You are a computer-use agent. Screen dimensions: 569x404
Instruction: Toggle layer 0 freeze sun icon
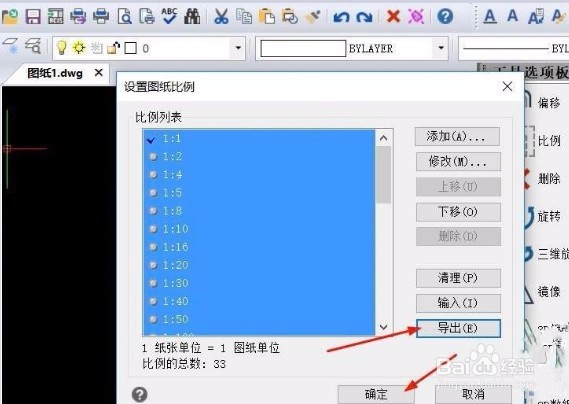pyautogui.click(x=79, y=48)
